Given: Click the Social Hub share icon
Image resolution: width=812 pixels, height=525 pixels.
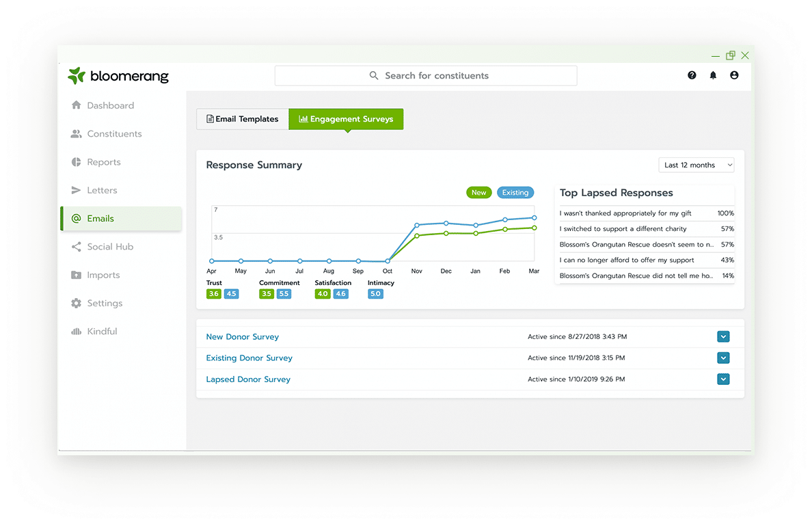Looking at the screenshot, I should click(76, 247).
